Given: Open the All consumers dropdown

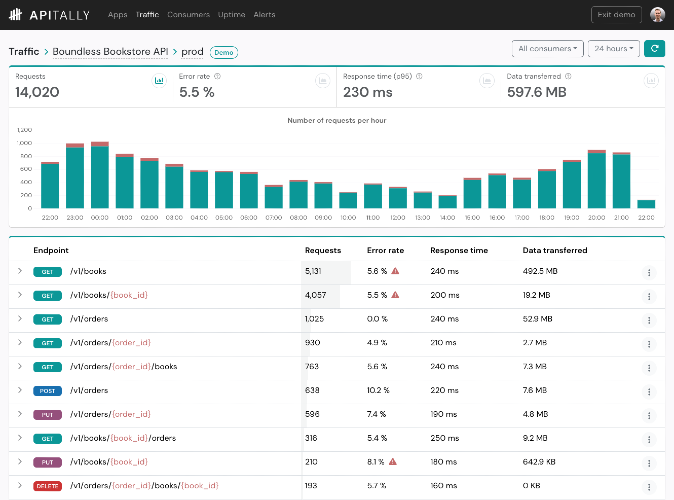Looking at the screenshot, I should tap(548, 49).
